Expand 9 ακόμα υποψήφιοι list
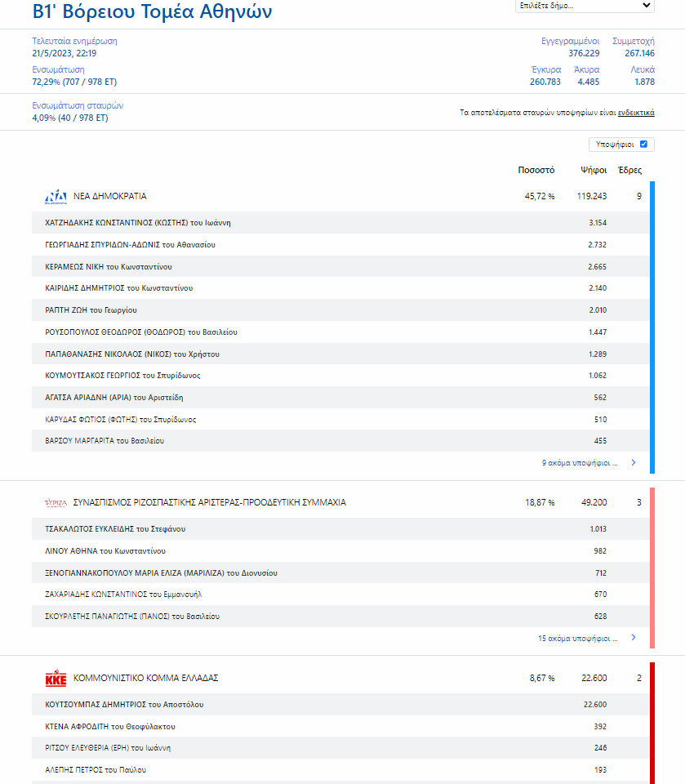685x784 pixels. [580, 463]
